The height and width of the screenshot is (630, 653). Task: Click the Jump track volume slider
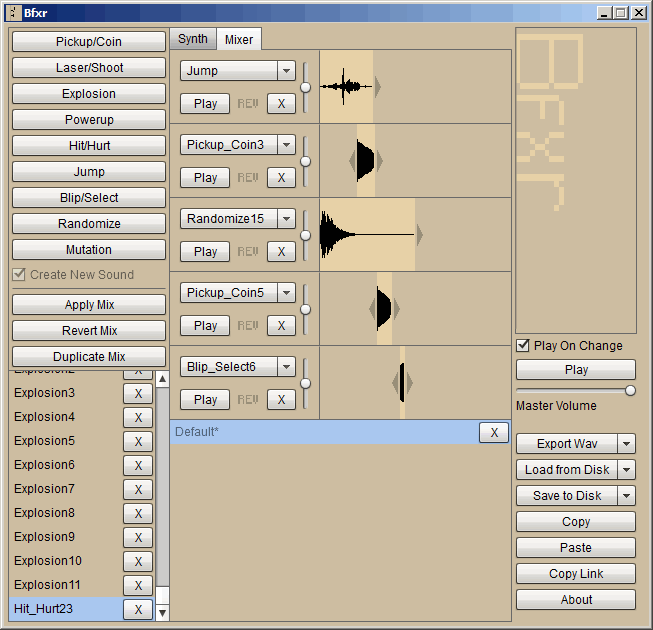point(306,87)
